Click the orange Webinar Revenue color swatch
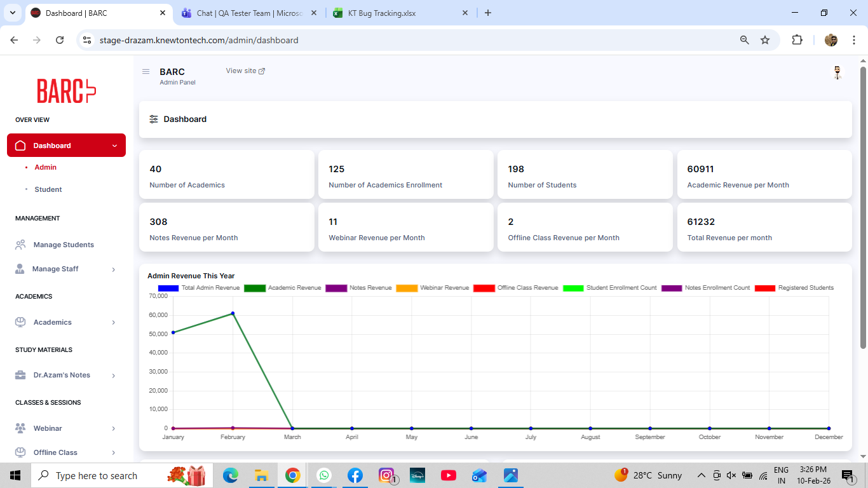868x488 pixels. pyautogui.click(x=407, y=288)
